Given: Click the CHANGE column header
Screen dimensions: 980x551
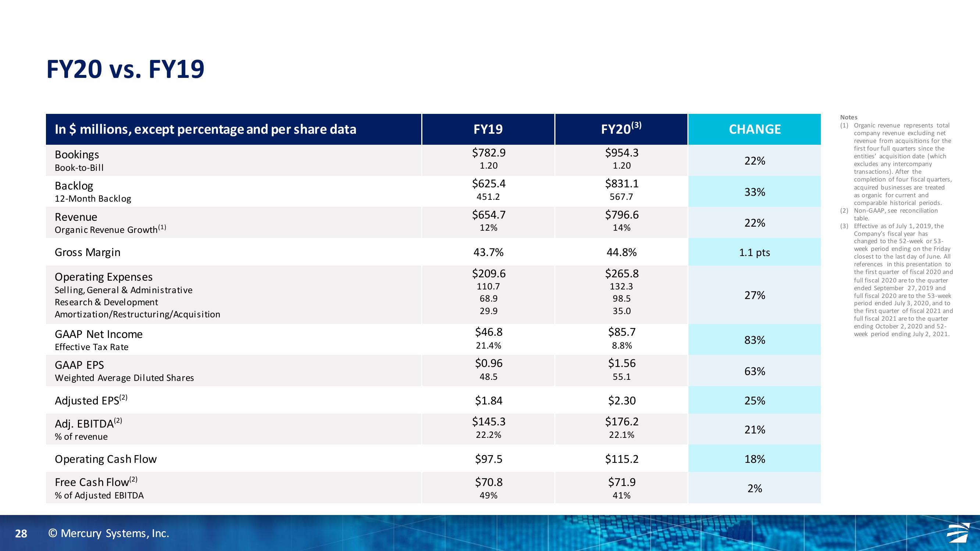Looking at the screenshot, I should [755, 129].
